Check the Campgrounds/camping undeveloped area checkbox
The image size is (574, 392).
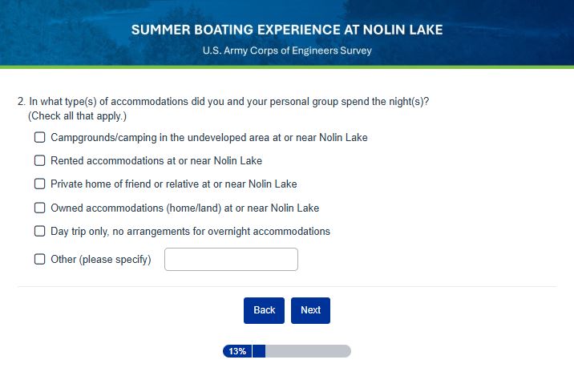coord(39,137)
